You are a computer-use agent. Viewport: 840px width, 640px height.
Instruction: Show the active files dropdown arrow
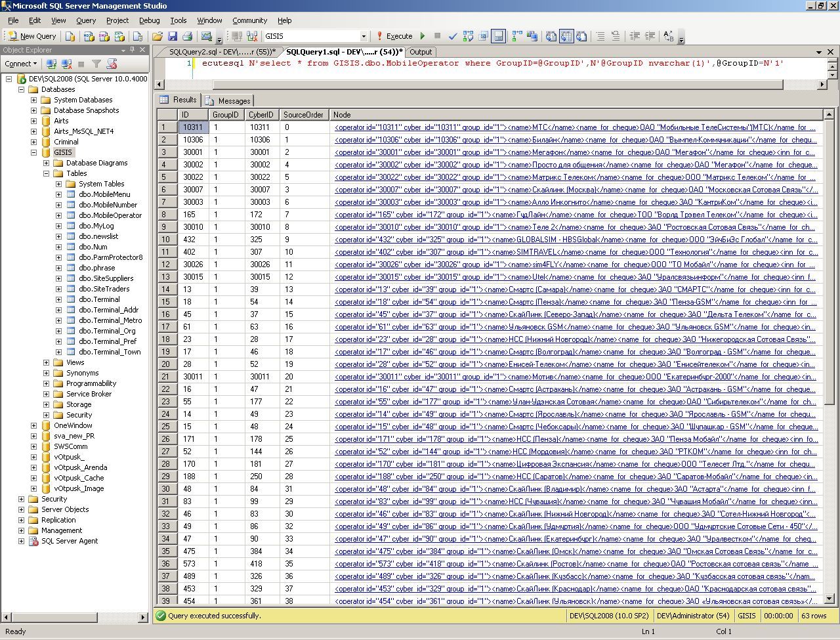pos(820,52)
